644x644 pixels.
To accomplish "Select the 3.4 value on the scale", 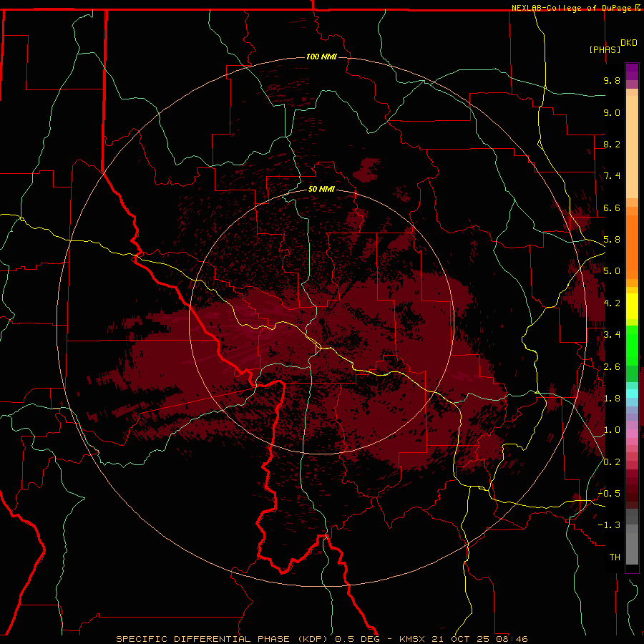I will pos(612,335).
